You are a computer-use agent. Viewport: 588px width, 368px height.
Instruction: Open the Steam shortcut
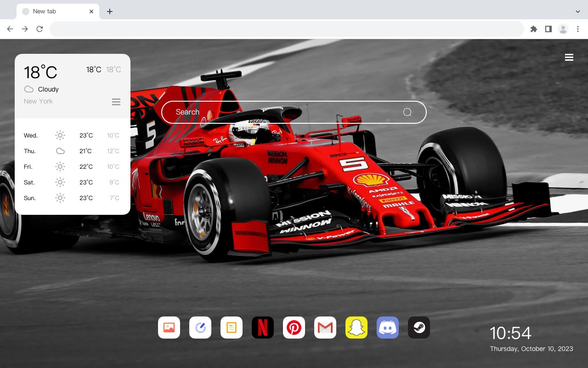point(419,328)
